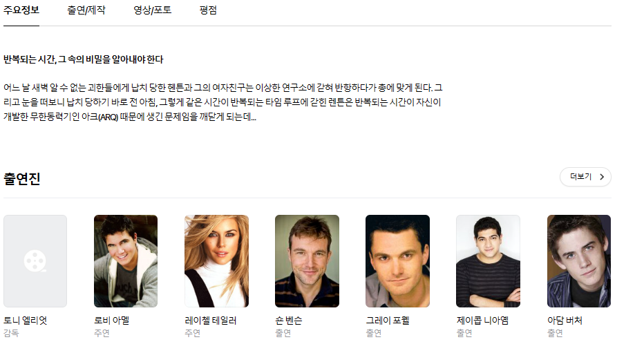
Task: Open 로비 아멜 profile photo
Action: pyautogui.click(x=126, y=261)
